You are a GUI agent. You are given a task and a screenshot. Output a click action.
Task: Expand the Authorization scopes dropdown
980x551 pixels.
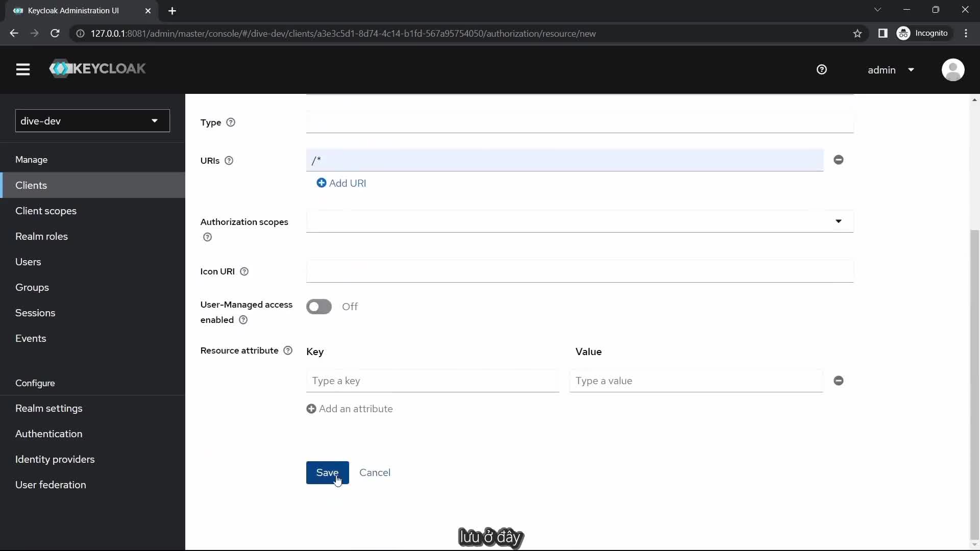point(838,221)
